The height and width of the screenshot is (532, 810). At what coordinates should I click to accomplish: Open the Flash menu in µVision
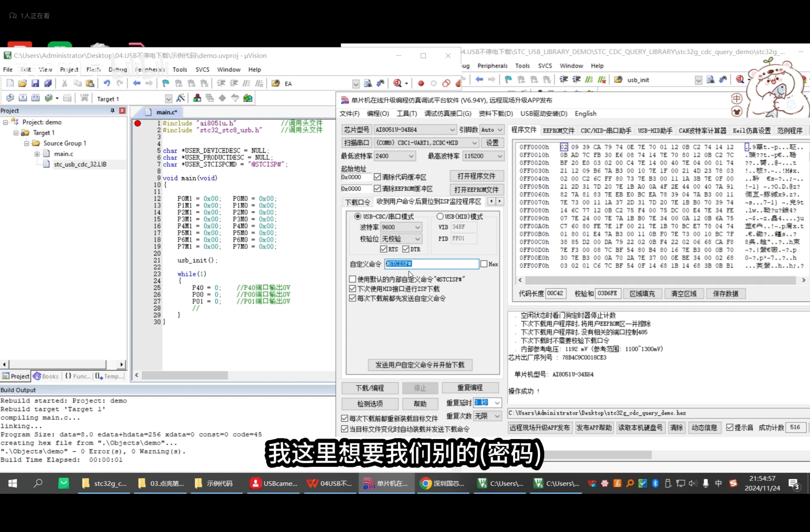[x=93, y=69]
